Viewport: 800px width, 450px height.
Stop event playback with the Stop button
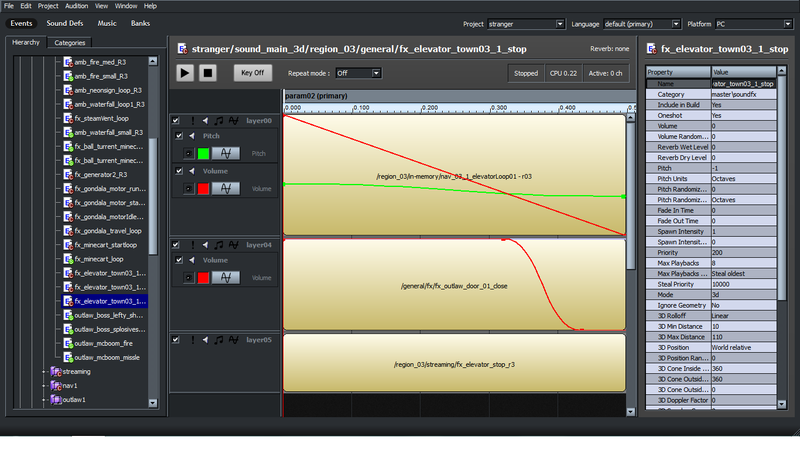click(208, 73)
